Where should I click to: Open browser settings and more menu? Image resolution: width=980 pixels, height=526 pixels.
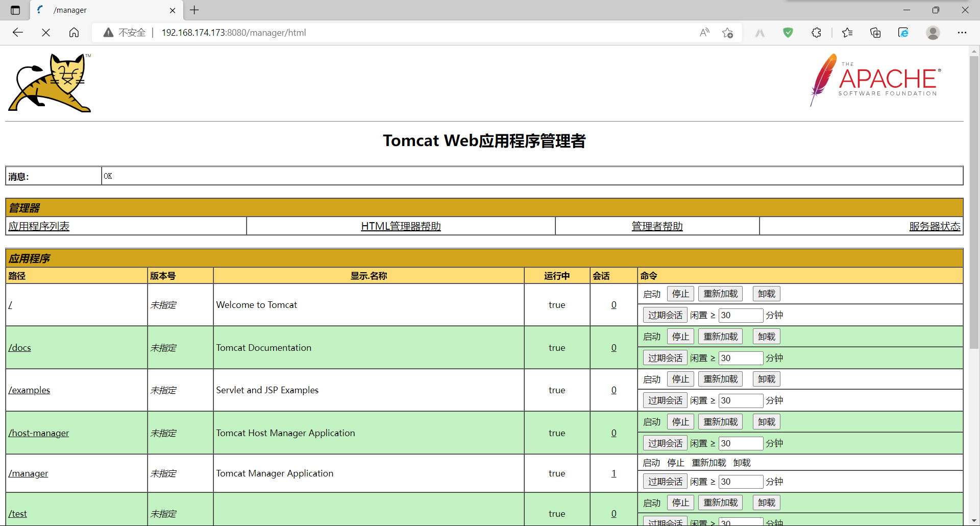coord(962,33)
